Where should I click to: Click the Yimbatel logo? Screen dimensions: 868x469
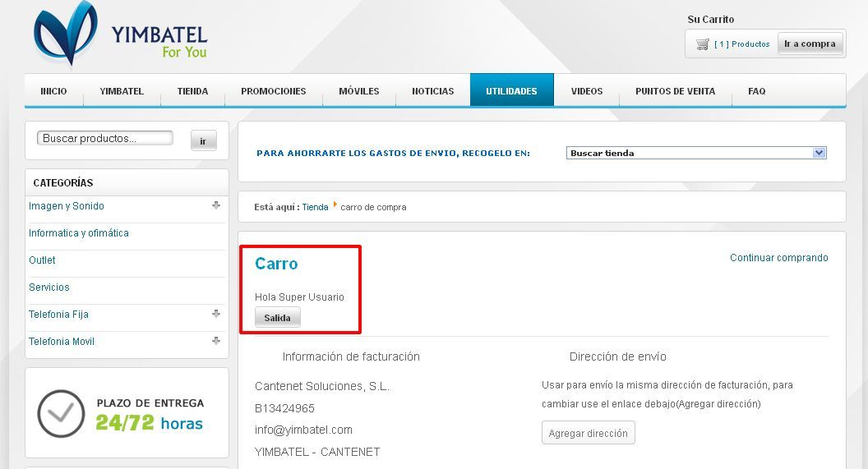point(120,33)
